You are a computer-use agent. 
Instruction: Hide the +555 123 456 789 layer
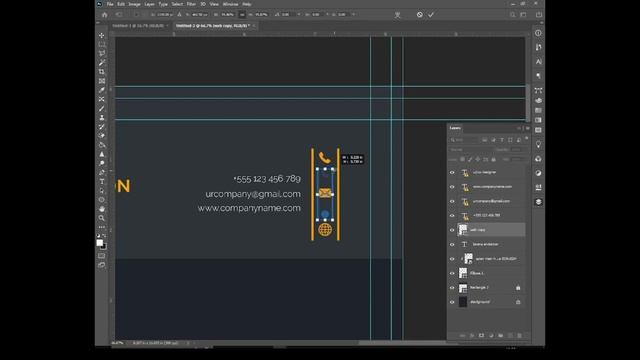click(452, 216)
